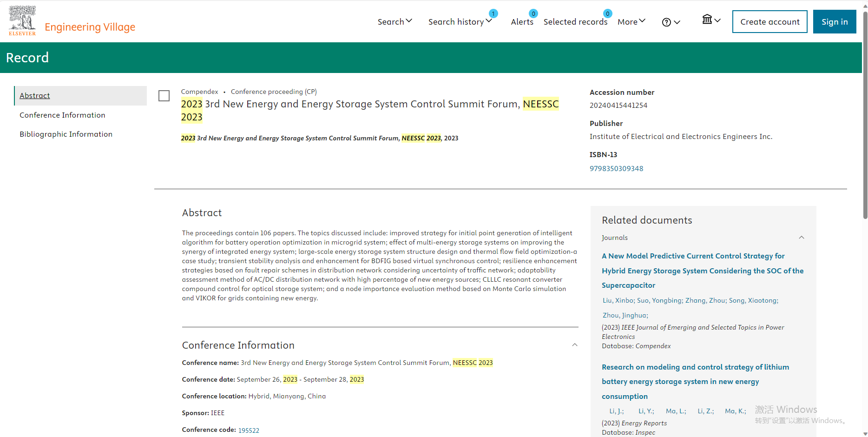Collapse the Conference Information section

coord(575,345)
